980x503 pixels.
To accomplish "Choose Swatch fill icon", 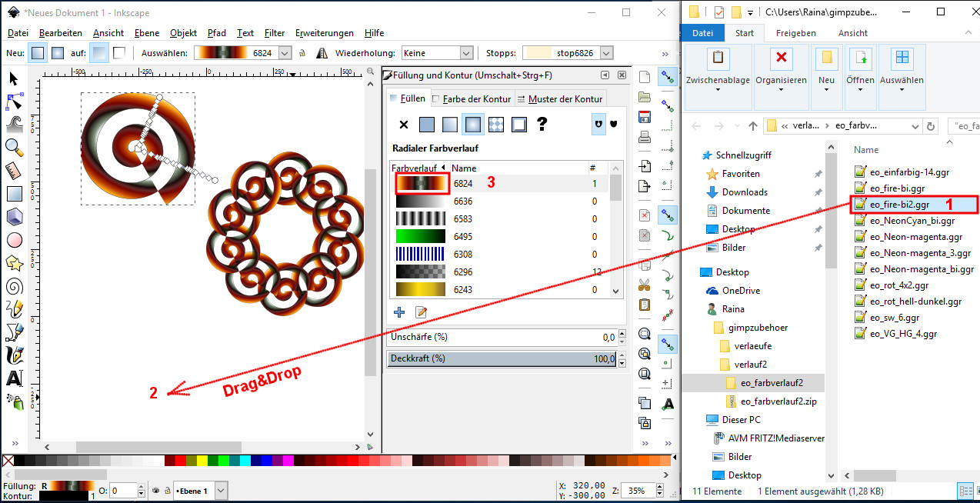I will 519,124.
